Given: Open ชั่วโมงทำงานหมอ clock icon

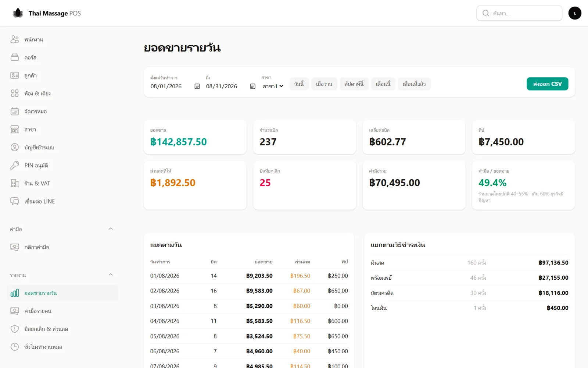Looking at the screenshot, I should pos(15,347).
